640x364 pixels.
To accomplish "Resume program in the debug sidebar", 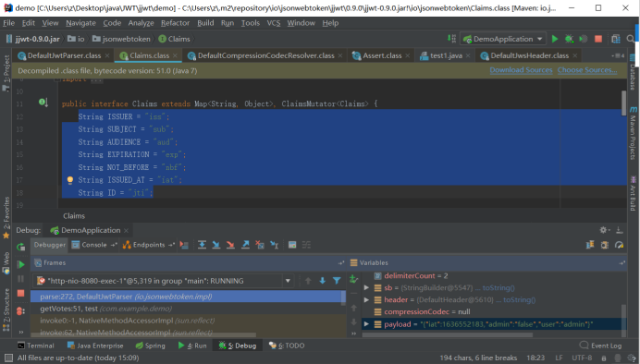I will point(20,264).
